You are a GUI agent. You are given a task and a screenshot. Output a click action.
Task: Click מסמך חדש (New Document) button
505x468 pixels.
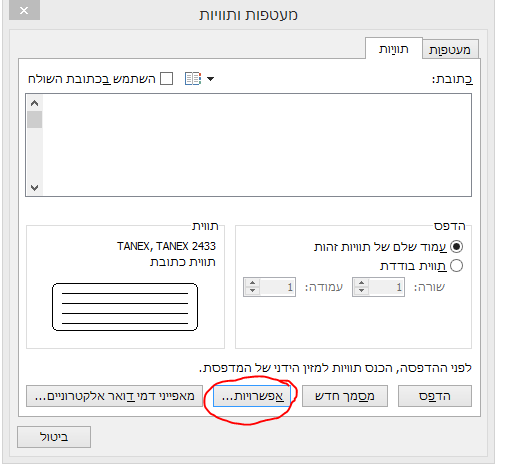[x=345, y=396]
